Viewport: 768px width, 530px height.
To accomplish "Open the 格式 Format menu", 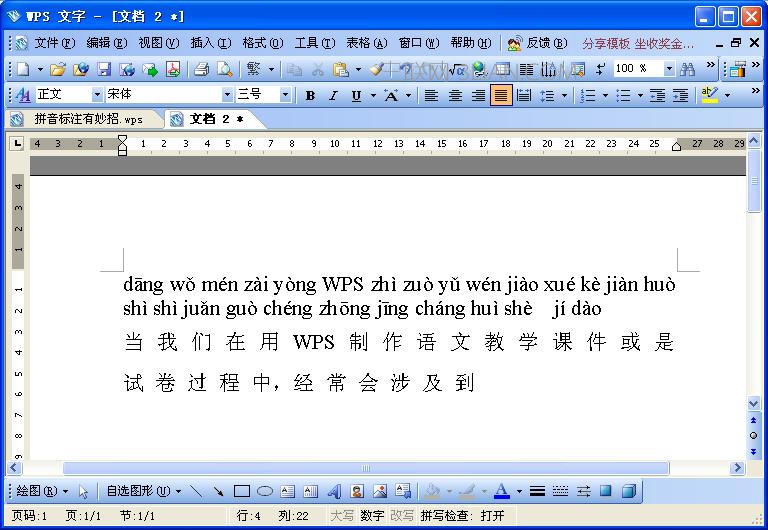I will 263,43.
